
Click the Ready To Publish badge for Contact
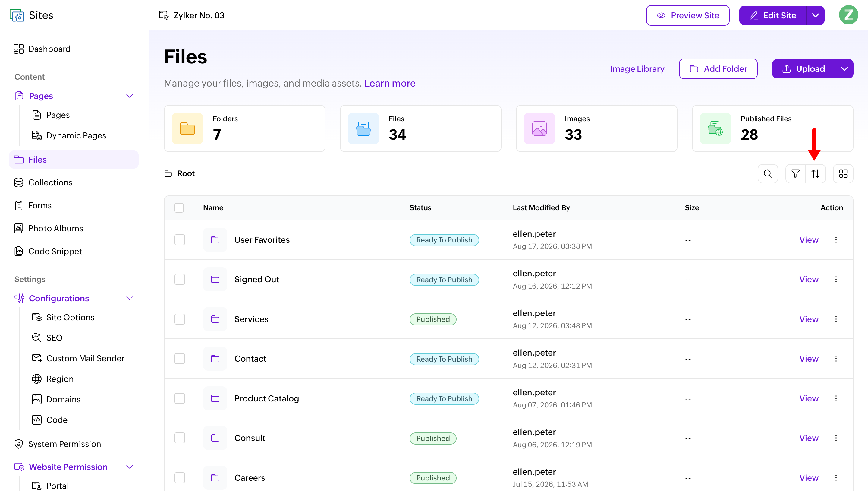pos(444,359)
